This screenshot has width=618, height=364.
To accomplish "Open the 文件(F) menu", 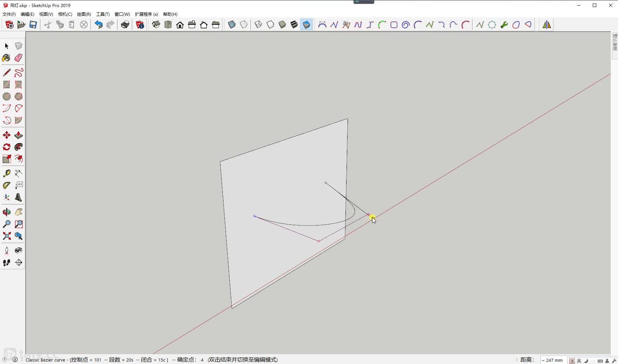I will (9, 14).
